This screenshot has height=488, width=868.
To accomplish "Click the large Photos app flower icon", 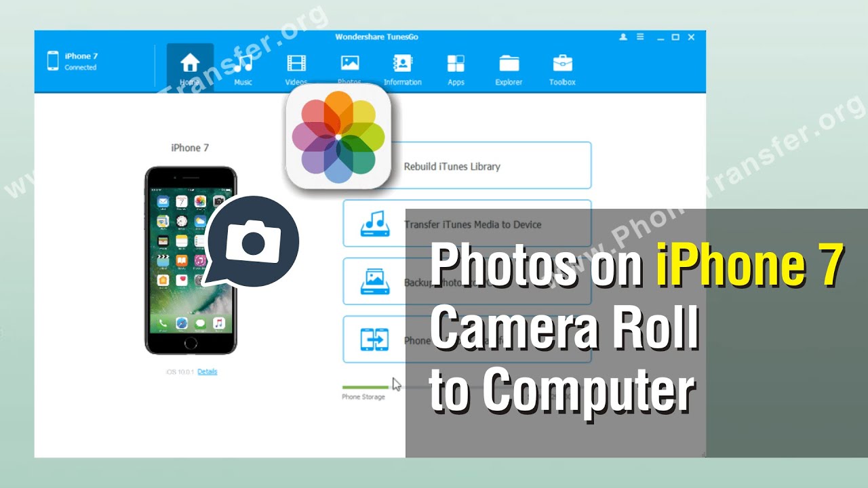I will 338,137.
